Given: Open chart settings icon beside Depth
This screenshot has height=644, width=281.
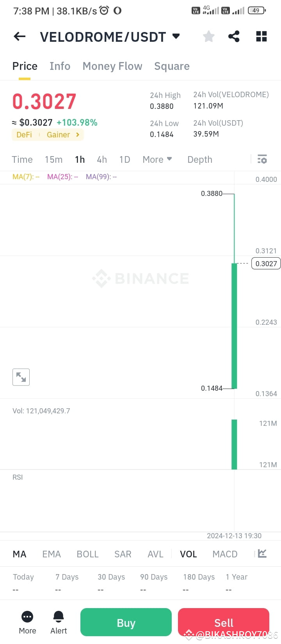Looking at the screenshot, I should pyautogui.click(x=262, y=159).
